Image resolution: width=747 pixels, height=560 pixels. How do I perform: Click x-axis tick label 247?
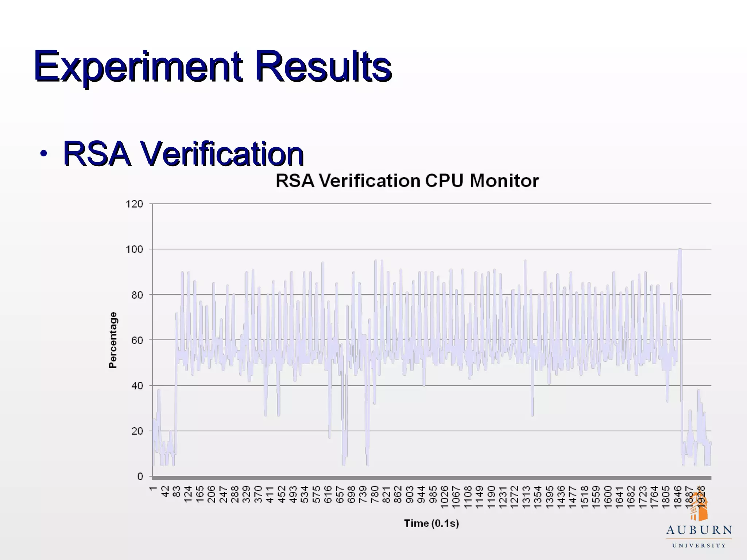[x=223, y=494]
